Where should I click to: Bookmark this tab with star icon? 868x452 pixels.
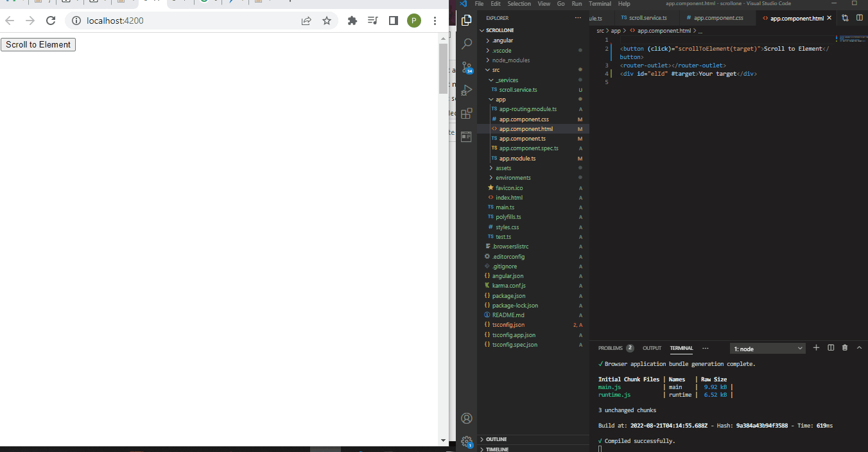(x=327, y=21)
